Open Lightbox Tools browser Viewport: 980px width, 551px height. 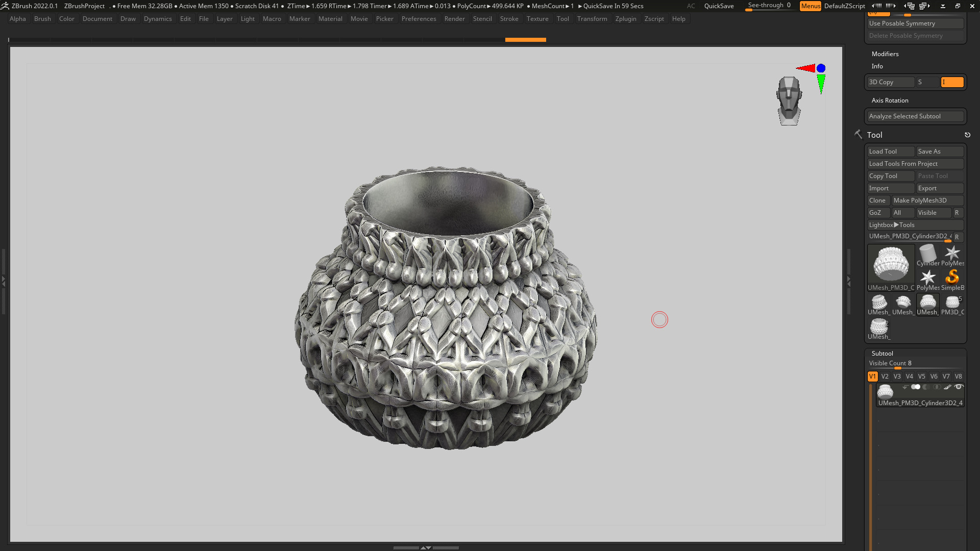point(915,224)
